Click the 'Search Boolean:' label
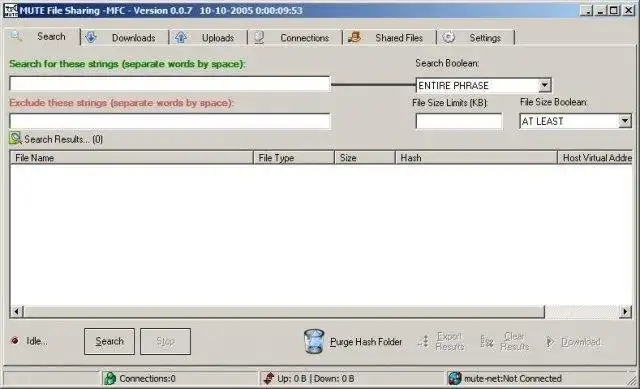640x389 pixels. pos(447,63)
